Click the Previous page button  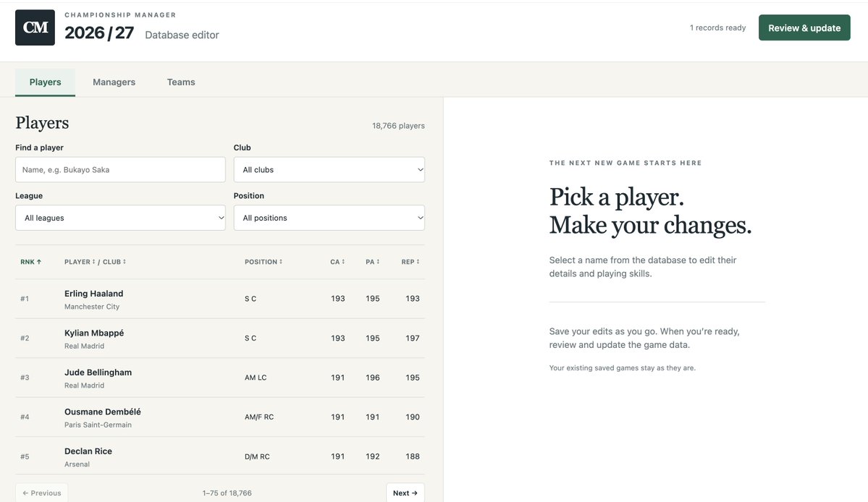41,493
